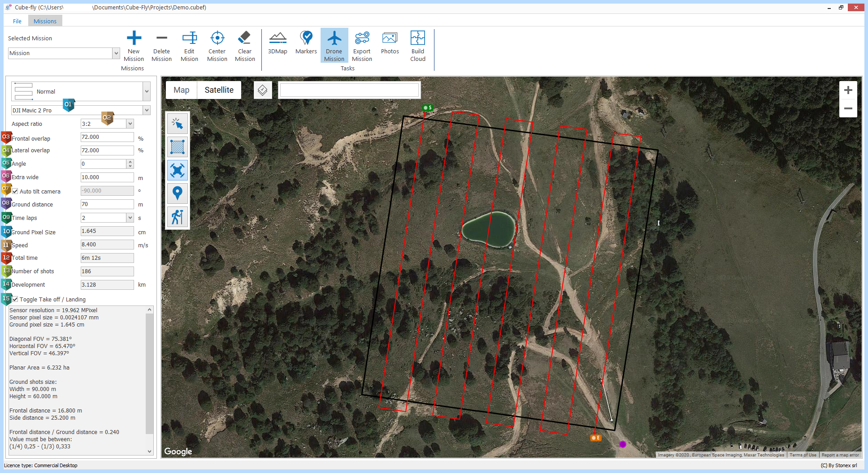Click the Auto tilt camera -90.000 field

107,191
